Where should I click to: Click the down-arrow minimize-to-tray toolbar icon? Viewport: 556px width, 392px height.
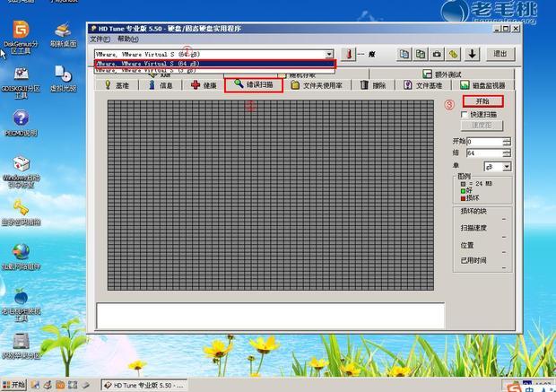(473, 54)
